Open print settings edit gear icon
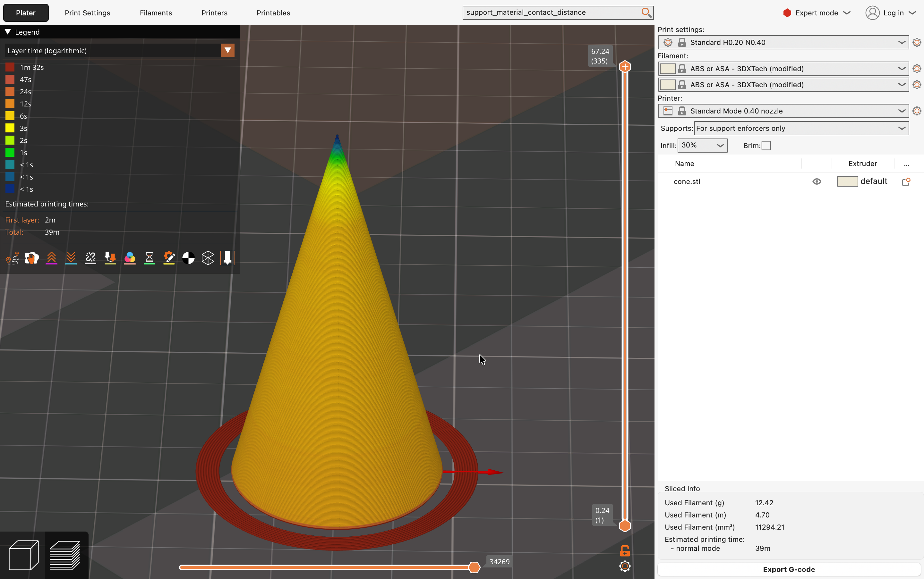Screen dimensions: 924x579 (x=917, y=43)
